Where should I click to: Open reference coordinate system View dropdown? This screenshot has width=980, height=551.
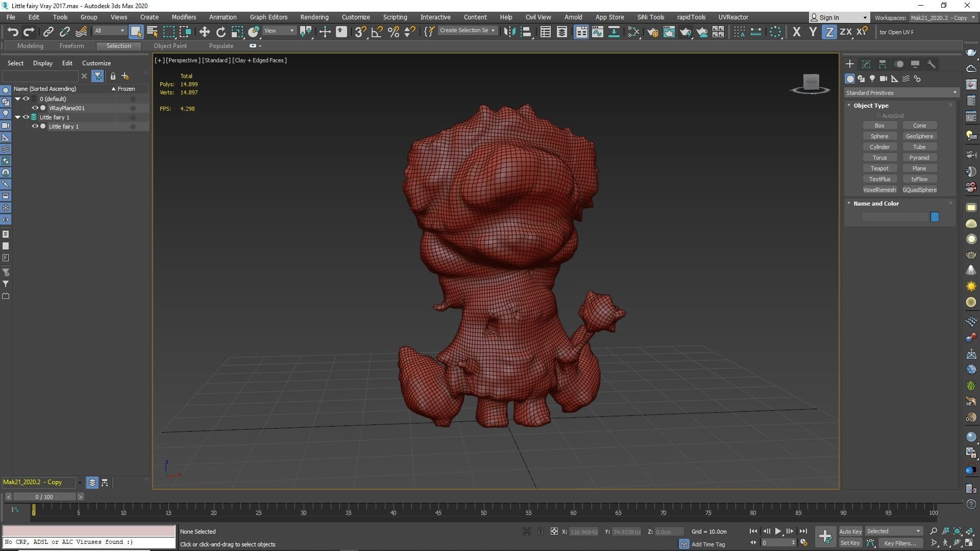click(x=279, y=31)
